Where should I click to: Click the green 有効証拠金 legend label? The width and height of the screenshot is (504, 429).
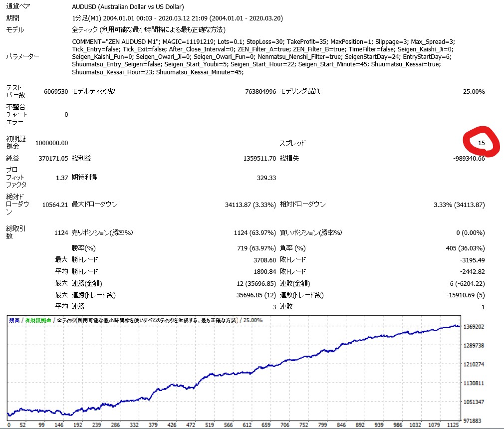click(38, 320)
